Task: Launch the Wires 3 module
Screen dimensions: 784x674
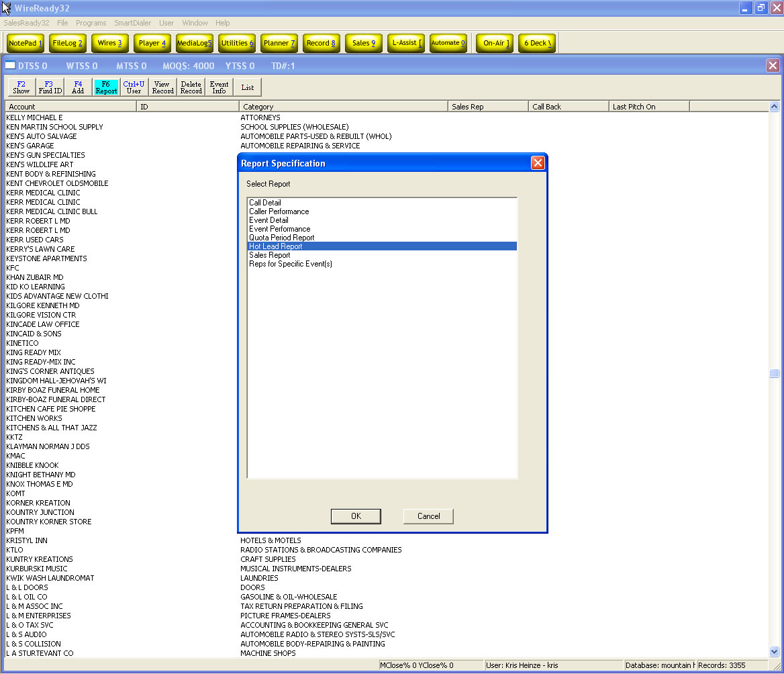Action: 110,43
